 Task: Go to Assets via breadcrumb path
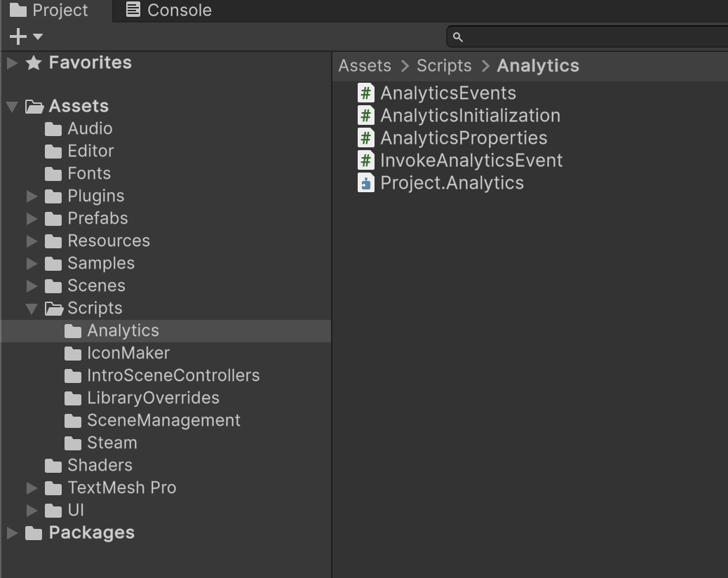tap(364, 66)
